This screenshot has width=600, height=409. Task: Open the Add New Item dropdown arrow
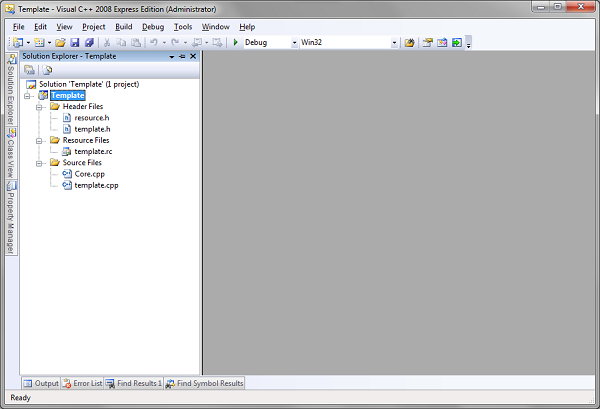49,43
